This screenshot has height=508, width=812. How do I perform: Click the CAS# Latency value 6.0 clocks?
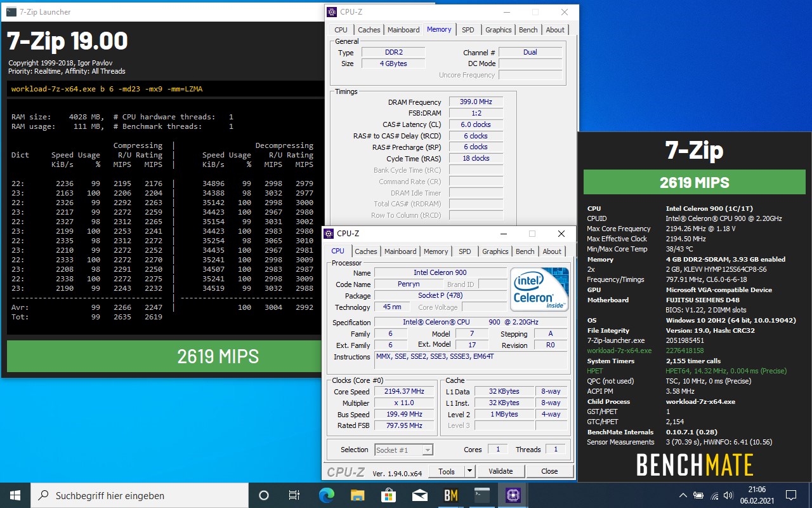[476, 124]
